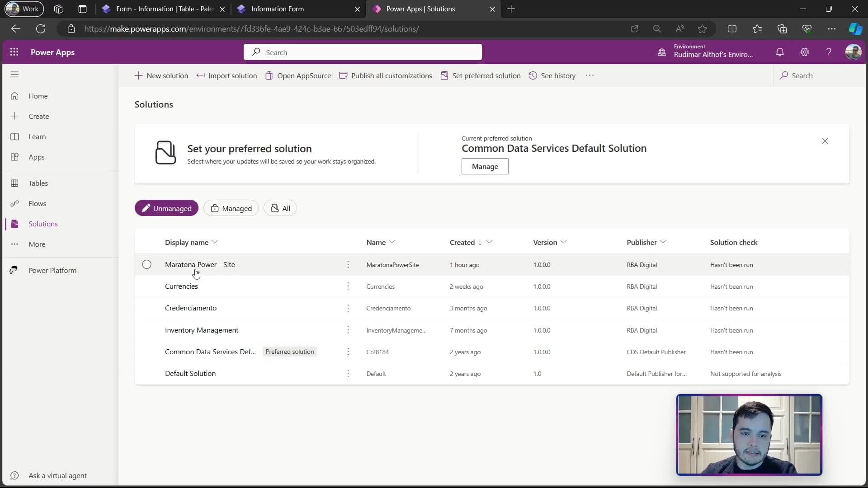Open Power Platform in left navigation

(52, 271)
